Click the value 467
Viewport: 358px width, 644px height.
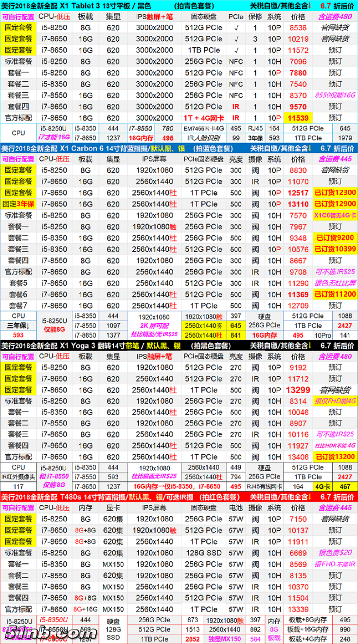pos(345,486)
